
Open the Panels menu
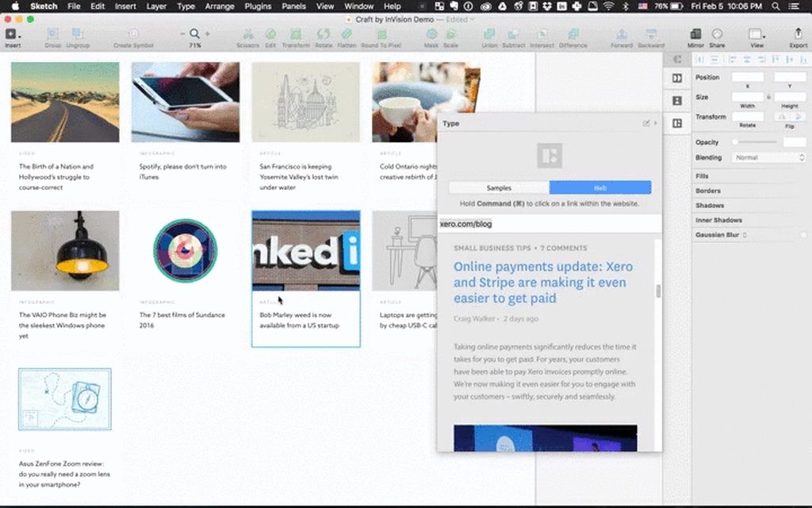pos(293,6)
